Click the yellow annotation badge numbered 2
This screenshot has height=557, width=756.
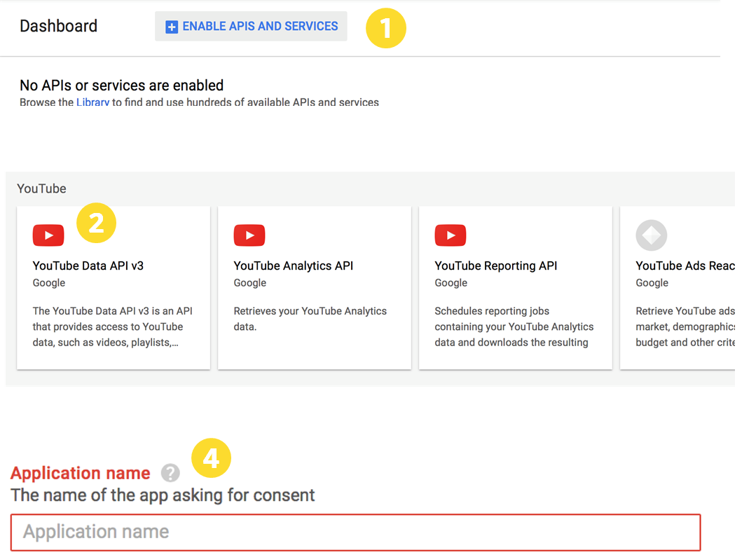coord(96,223)
